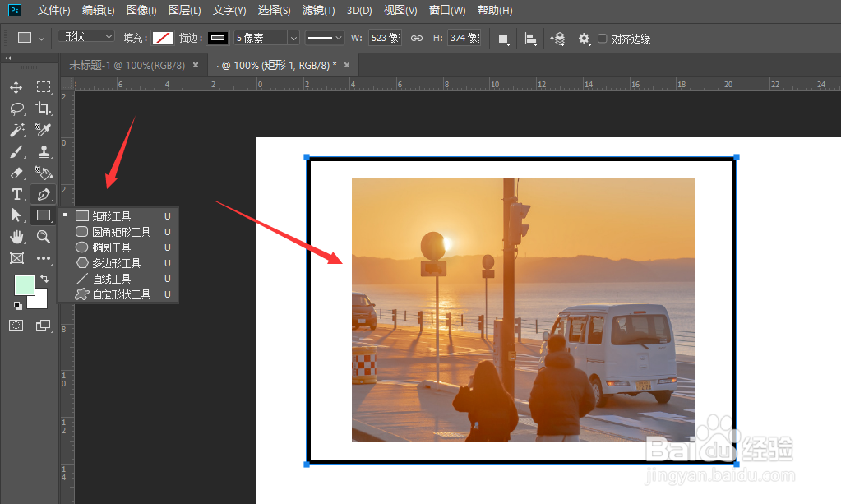Viewport: 841px width, 504px height.
Task: Select the Magic Wand tool
Action: click(x=16, y=130)
